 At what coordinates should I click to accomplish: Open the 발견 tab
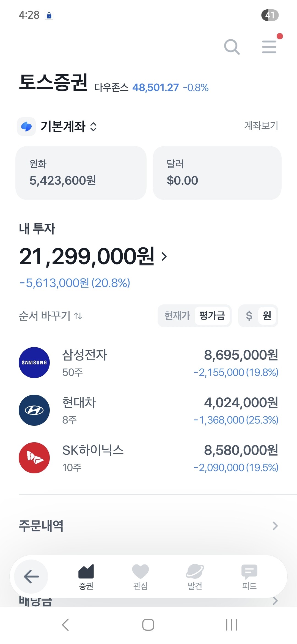click(195, 576)
